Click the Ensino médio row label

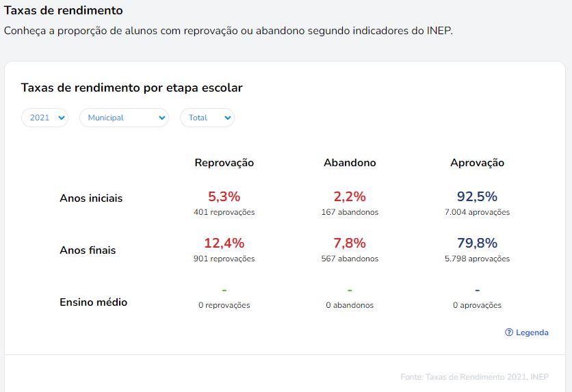pos(94,302)
